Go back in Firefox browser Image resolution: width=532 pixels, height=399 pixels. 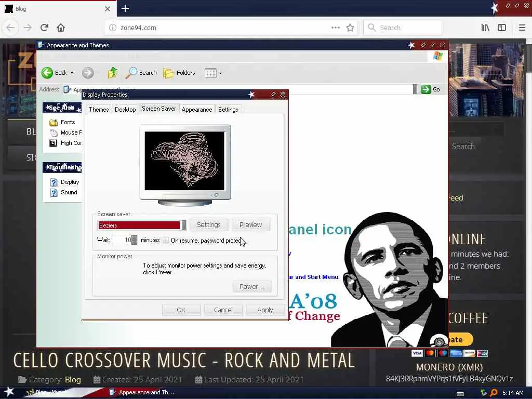pyautogui.click(x=10, y=28)
